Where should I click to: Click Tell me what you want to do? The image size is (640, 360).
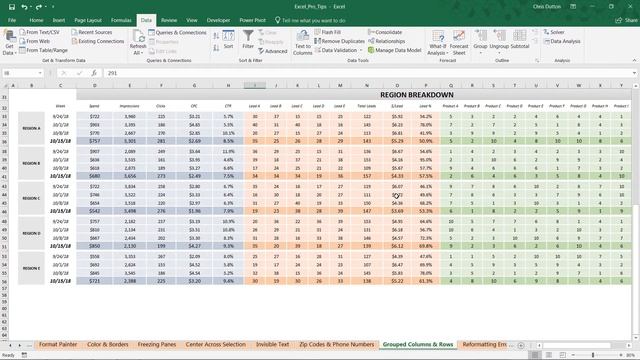coord(310,20)
